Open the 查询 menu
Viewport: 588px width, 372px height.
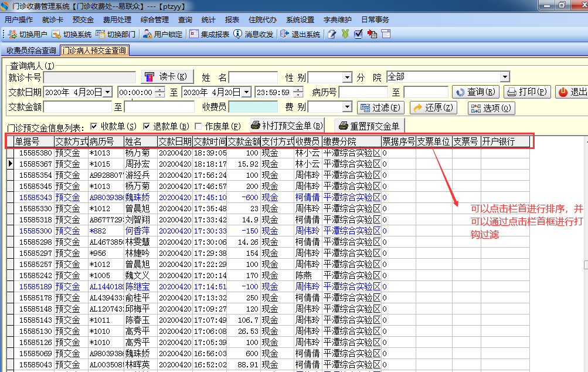tap(185, 19)
